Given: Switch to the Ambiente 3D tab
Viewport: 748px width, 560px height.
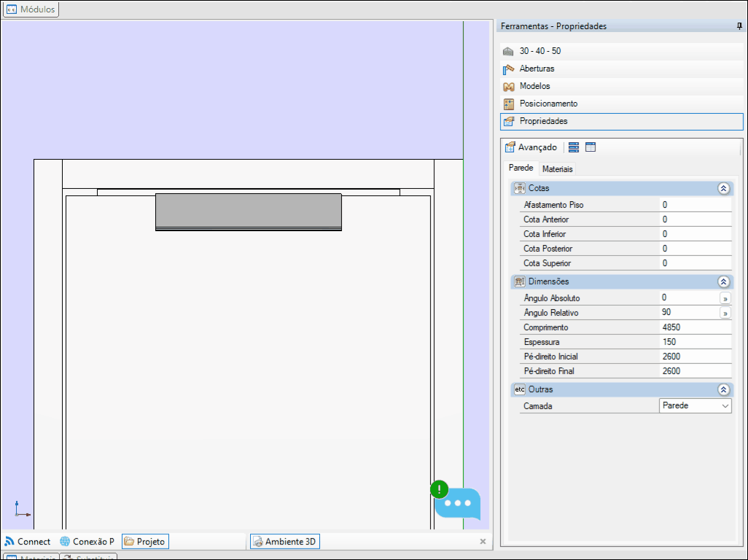Looking at the screenshot, I should [x=284, y=542].
